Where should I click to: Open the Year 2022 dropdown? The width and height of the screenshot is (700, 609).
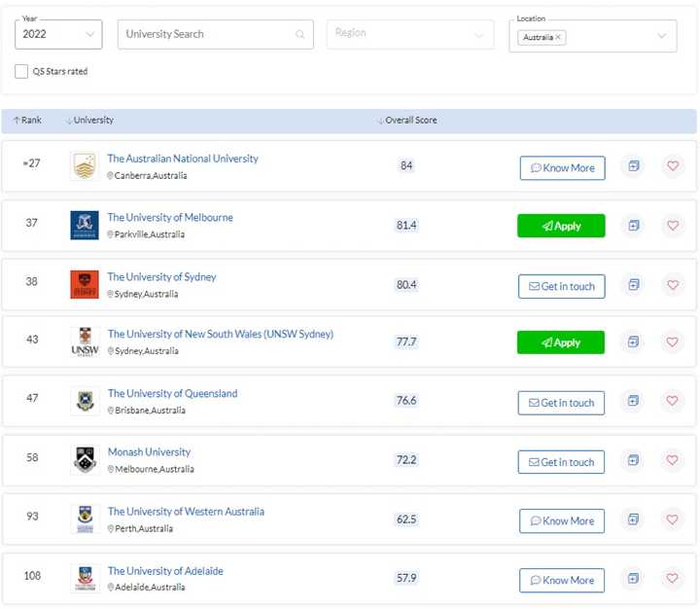[x=58, y=34]
